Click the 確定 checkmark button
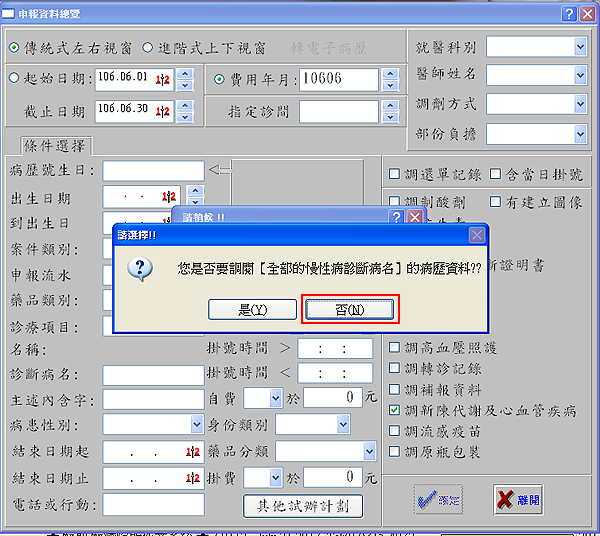The height and width of the screenshot is (536, 600). click(x=439, y=497)
